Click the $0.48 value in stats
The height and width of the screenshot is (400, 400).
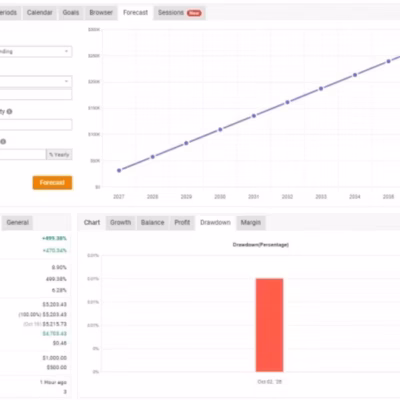60,343
